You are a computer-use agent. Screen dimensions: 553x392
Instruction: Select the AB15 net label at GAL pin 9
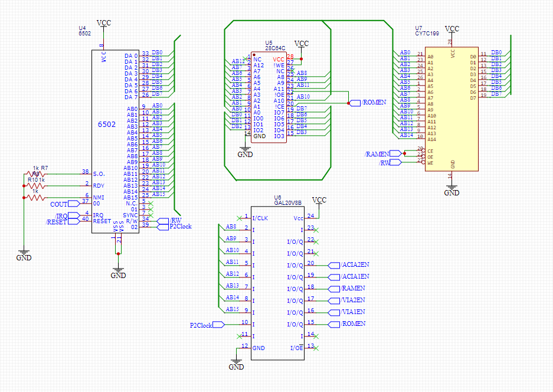click(x=233, y=309)
